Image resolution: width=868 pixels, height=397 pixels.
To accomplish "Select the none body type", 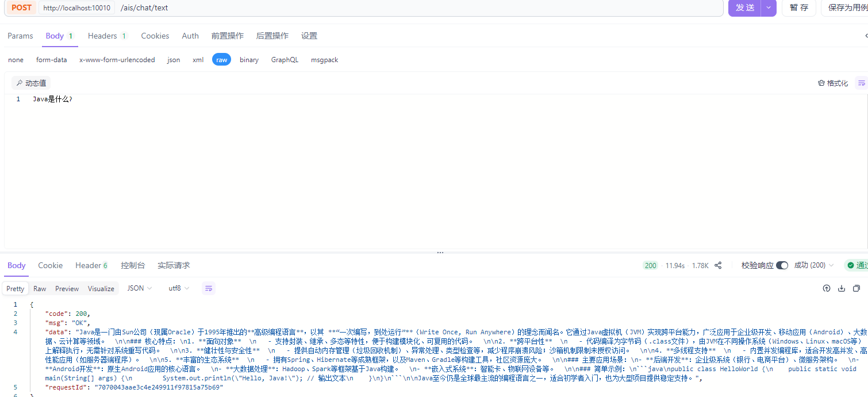I will [x=16, y=60].
